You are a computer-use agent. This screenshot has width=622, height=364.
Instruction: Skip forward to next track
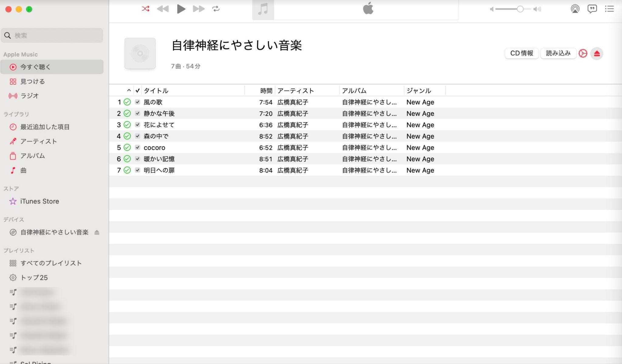pyautogui.click(x=199, y=9)
